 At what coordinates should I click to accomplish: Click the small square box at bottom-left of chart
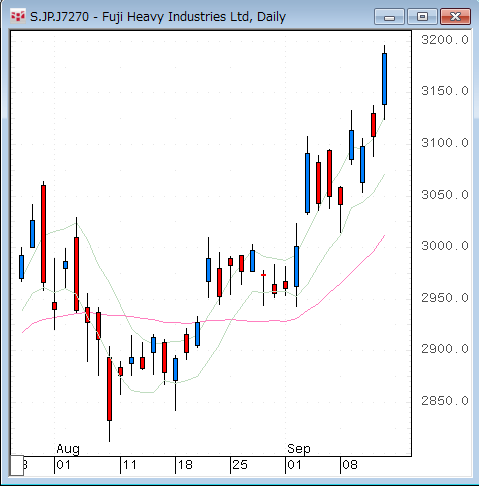pos(17,465)
